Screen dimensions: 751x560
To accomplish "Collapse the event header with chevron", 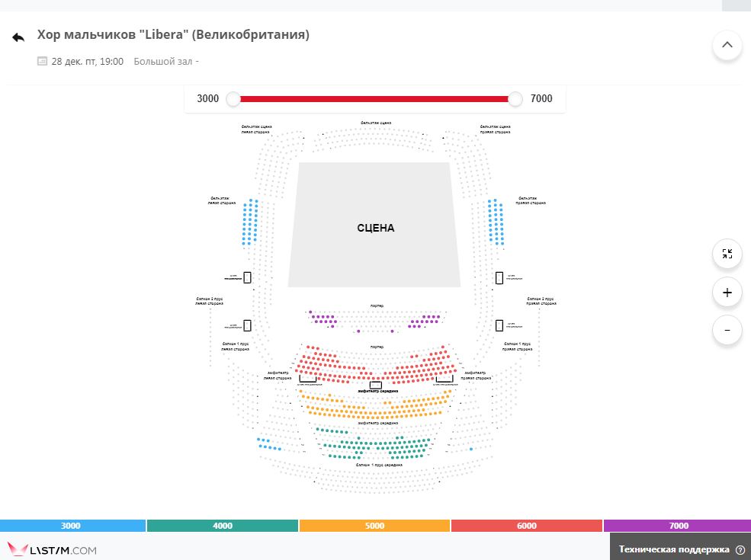I will (727, 45).
